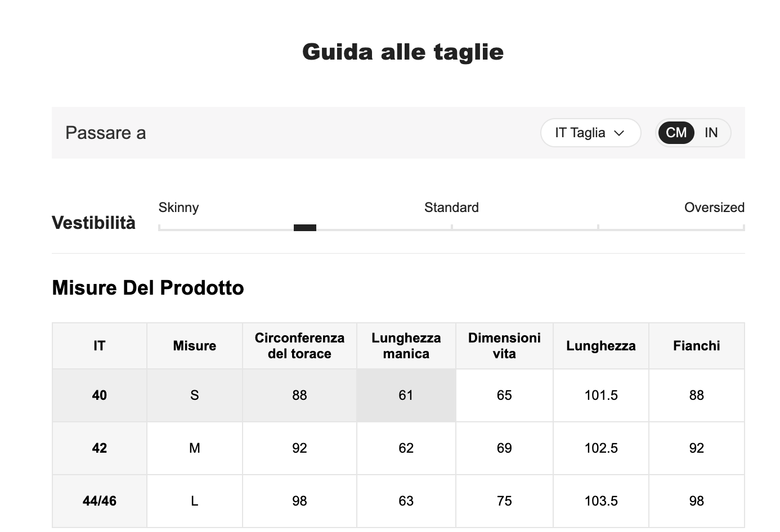
Task: Click the highlighted sleeve length cell 61
Action: [406, 395]
